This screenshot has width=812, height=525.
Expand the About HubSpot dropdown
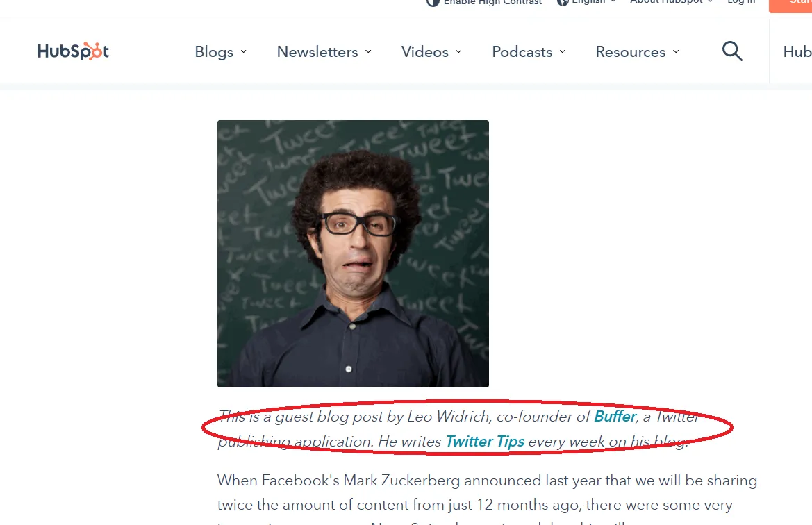[672, 2]
